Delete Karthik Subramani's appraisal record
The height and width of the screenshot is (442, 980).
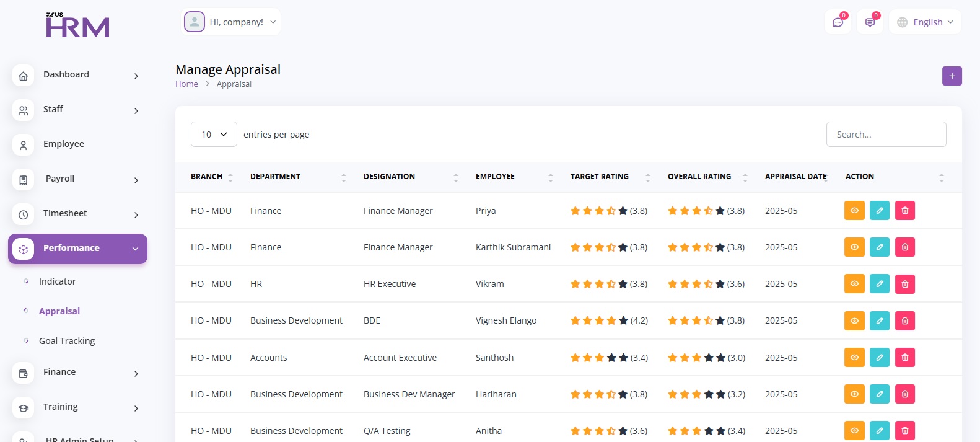[x=904, y=247]
